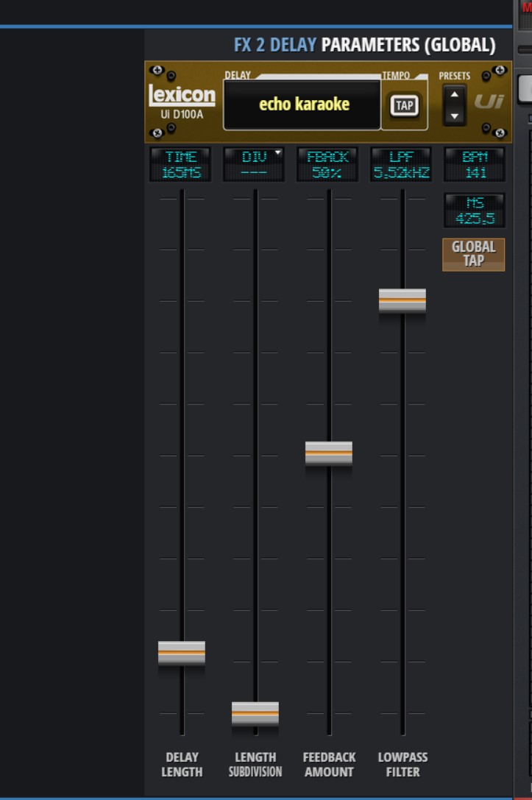The width and height of the screenshot is (532, 800).
Task: Click the MS 425.5 value display
Action: [475, 210]
